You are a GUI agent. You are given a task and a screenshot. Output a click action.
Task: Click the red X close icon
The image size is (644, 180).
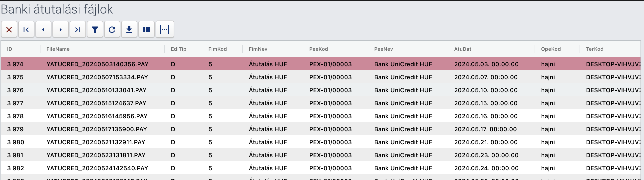(x=9, y=29)
